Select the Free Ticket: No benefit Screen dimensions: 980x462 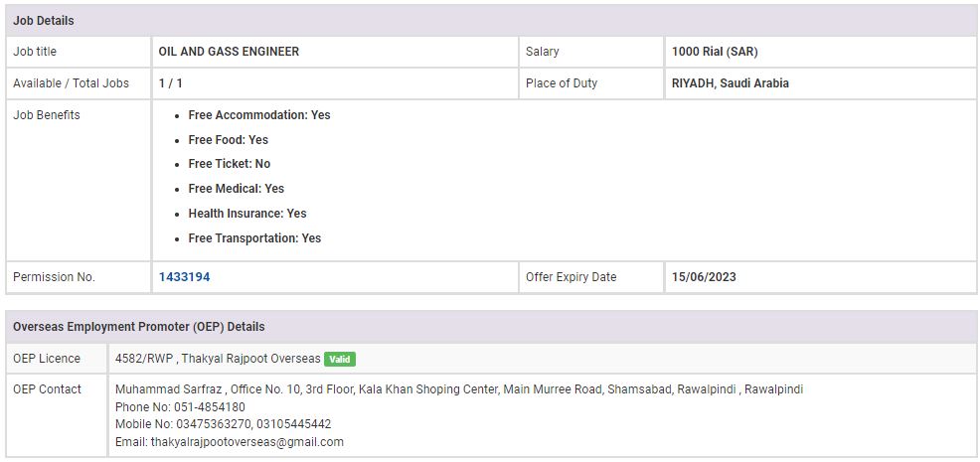(229, 164)
